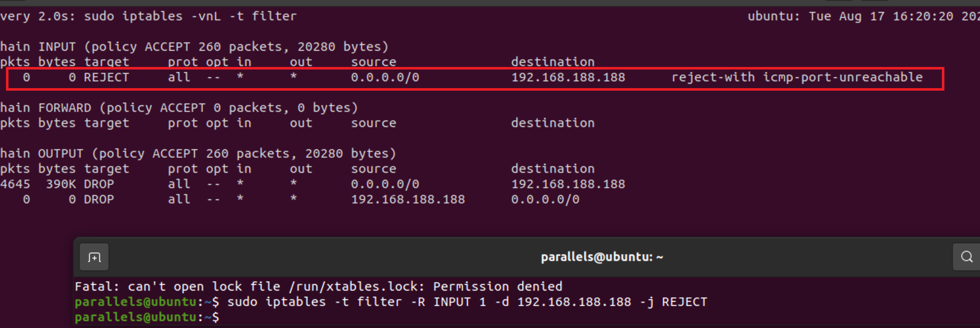The image size is (980, 328).
Task: Click the 'destination' column header under the INPUT chain
Action: pos(553,62)
